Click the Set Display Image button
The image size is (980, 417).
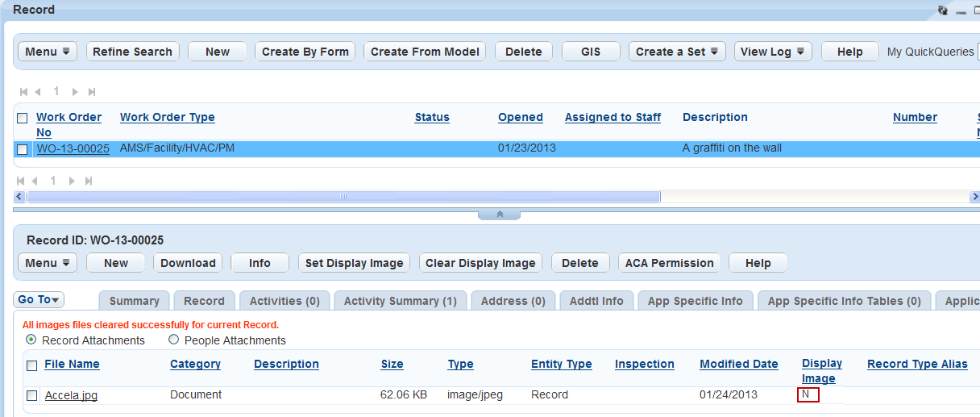click(354, 263)
